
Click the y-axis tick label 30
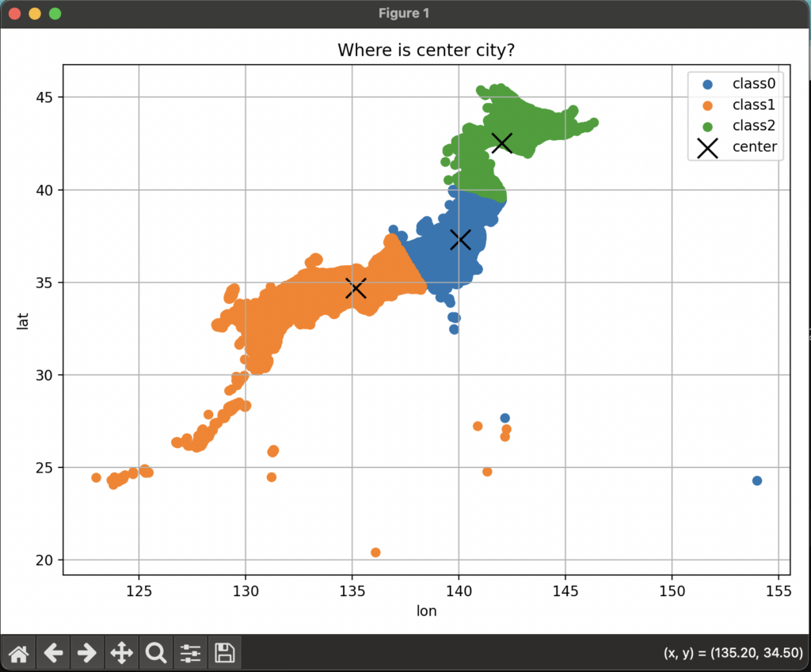(44, 375)
